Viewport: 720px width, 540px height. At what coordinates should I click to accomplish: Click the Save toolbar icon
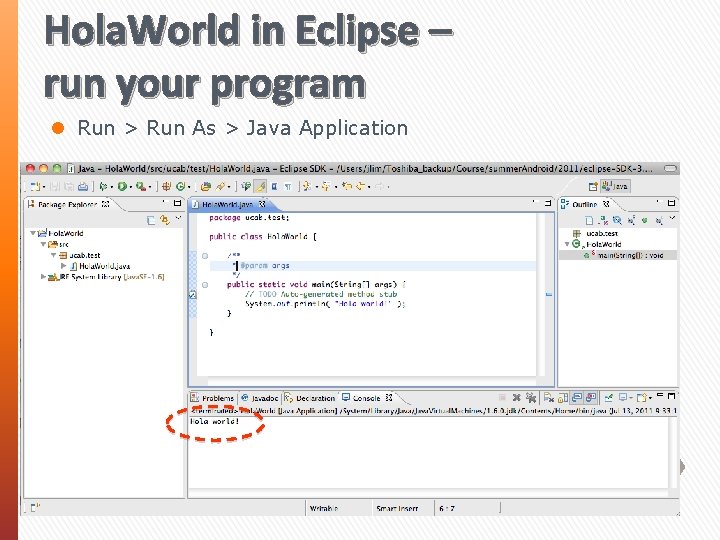(x=55, y=186)
